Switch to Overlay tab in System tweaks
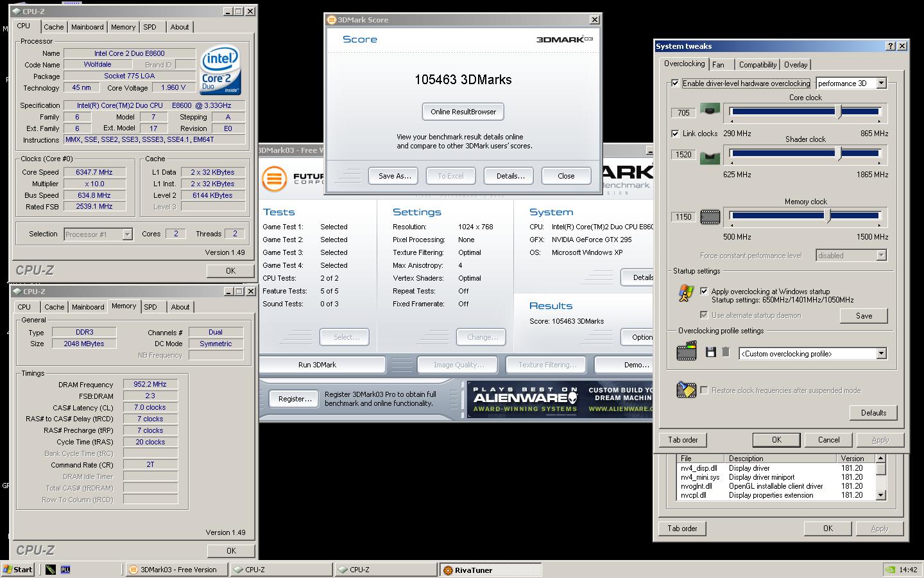This screenshot has height=578, width=924. coord(796,65)
